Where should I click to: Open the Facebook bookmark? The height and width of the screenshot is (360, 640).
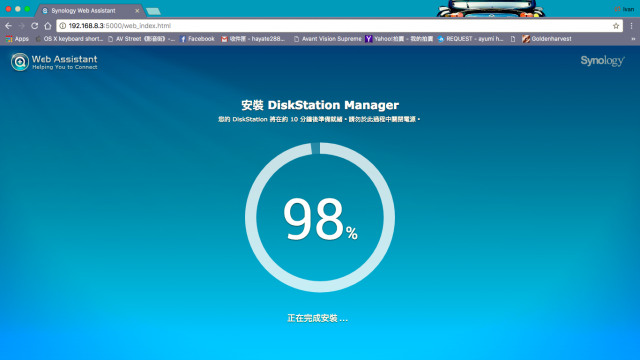(x=198, y=39)
